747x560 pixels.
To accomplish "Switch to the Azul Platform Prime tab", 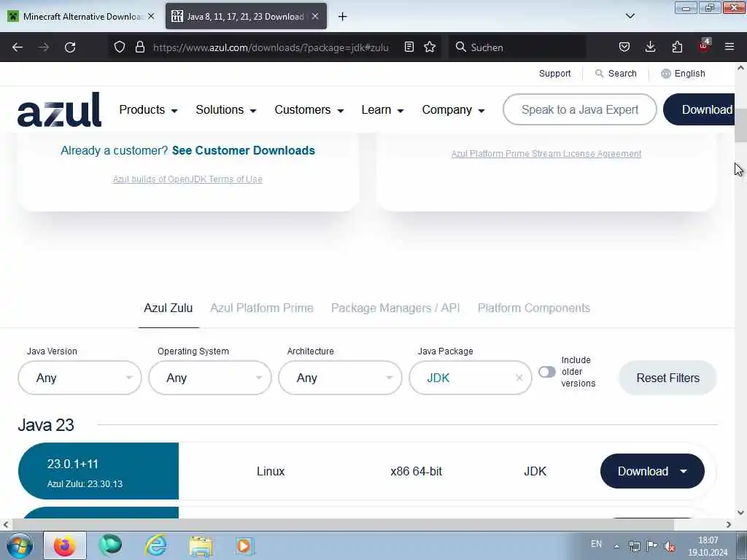I will pyautogui.click(x=262, y=308).
